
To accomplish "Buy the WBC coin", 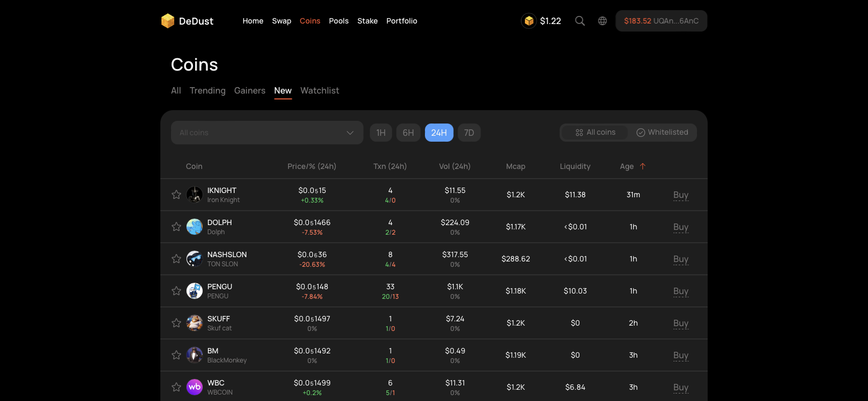I will pyautogui.click(x=681, y=388).
